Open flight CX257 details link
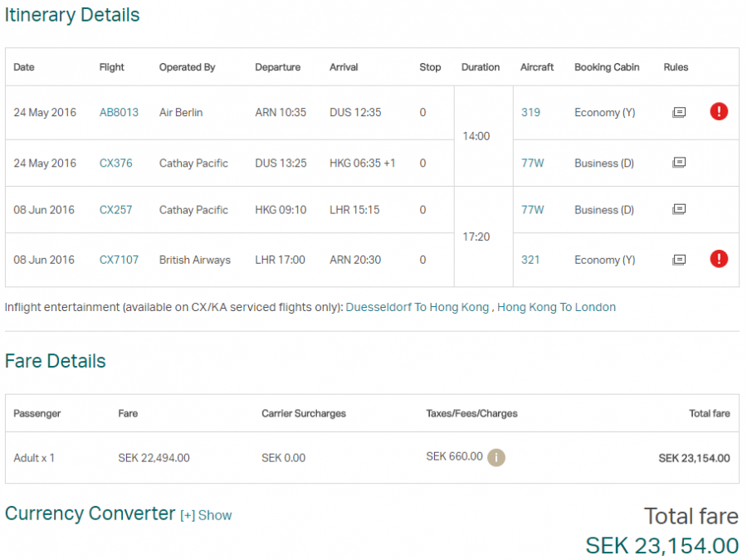The image size is (747, 560). (x=115, y=210)
